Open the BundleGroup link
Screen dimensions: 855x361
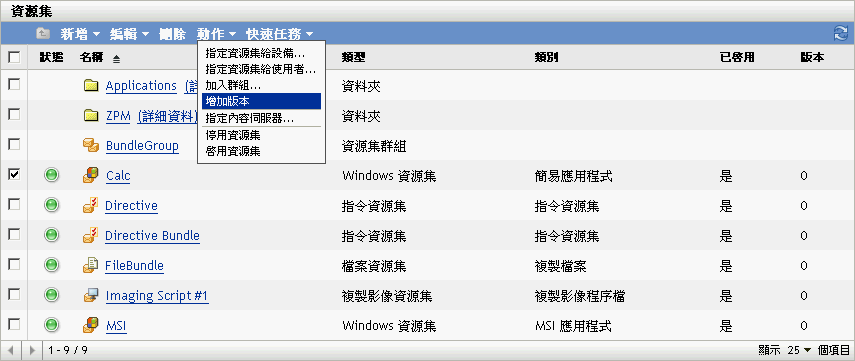tap(142, 146)
